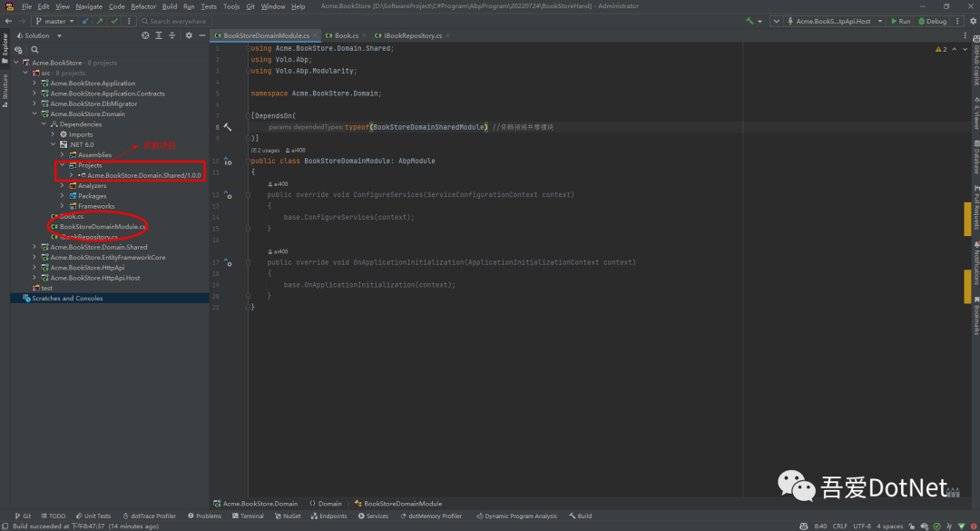This screenshot has height=531, width=980.
Task: Click the override gutter icon on line 12
Action: tap(228, 195)
